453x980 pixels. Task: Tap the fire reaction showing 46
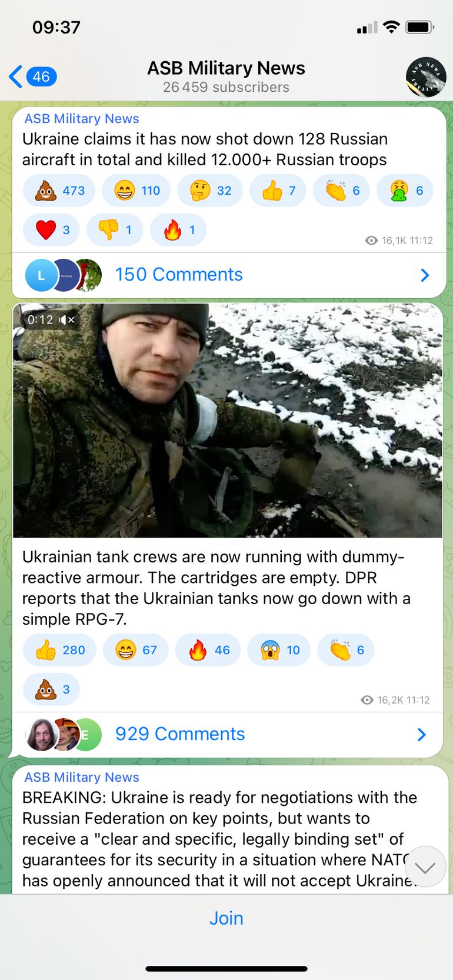coord(208,650)
